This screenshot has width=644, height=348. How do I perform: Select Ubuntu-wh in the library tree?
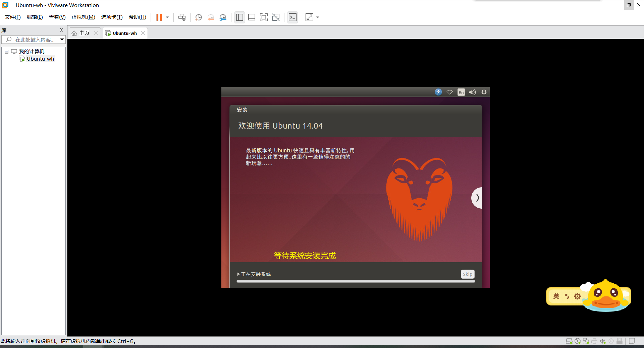40,59
